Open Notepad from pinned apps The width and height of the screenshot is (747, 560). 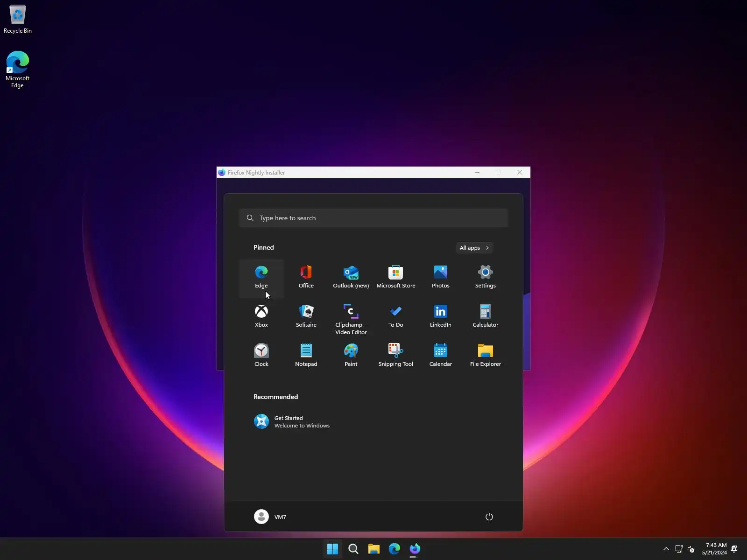tap(306, 356)
